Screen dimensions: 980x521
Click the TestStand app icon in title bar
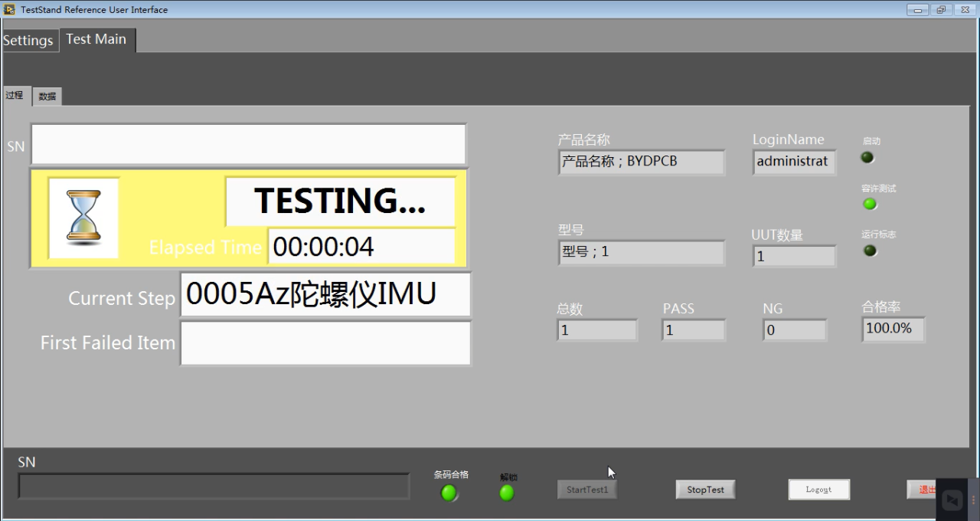(10, 9)
